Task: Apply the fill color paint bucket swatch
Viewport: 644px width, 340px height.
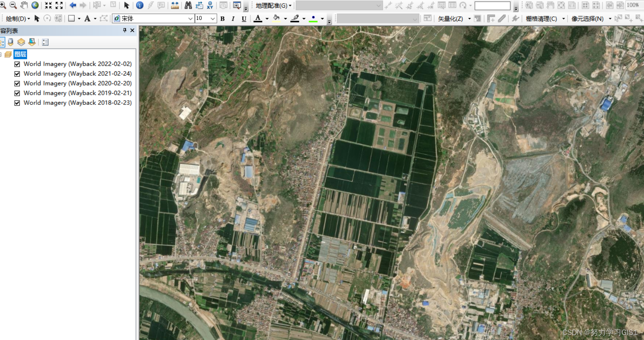Action: [276, 18]
